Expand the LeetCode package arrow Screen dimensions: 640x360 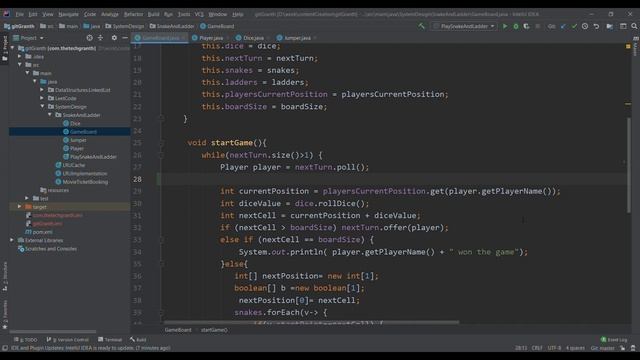(42, 98)
